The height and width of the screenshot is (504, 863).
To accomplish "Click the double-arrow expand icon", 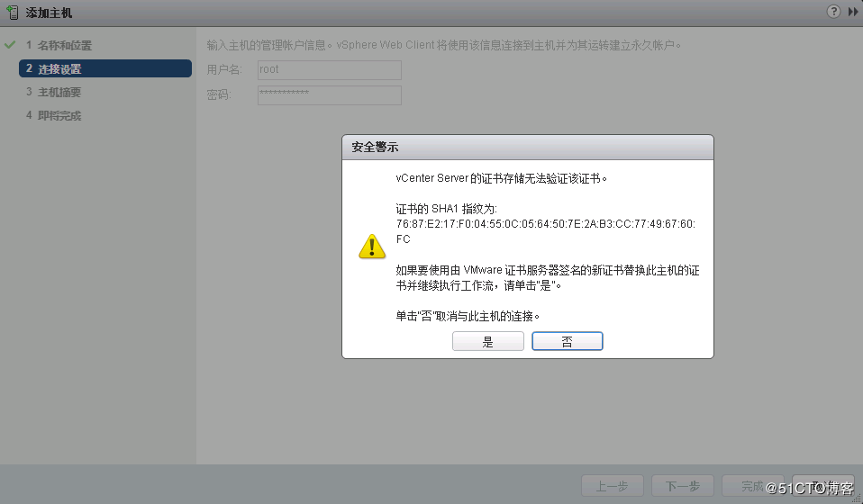I will click(x=852, y=12).
